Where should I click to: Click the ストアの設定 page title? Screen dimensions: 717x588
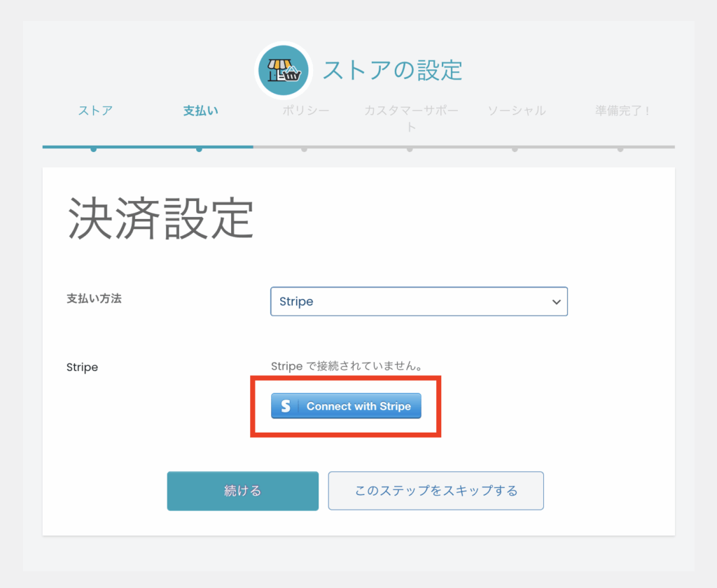pos(392,70)
